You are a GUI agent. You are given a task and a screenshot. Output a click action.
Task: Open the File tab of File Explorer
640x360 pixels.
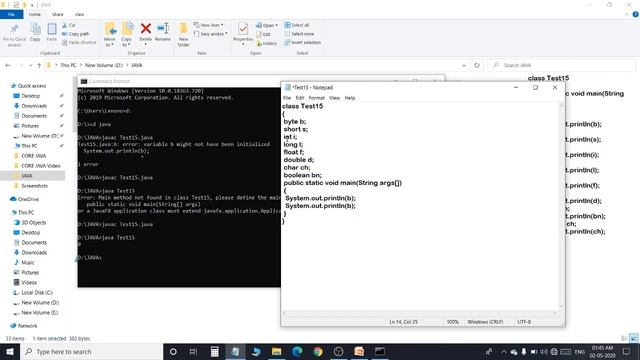11,14
